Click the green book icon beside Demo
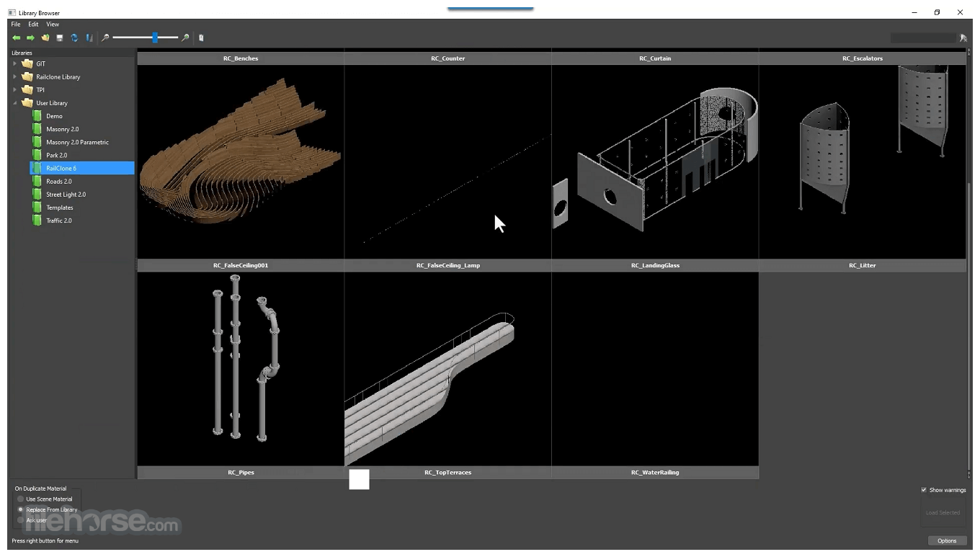980x557 pixels. 37,116
